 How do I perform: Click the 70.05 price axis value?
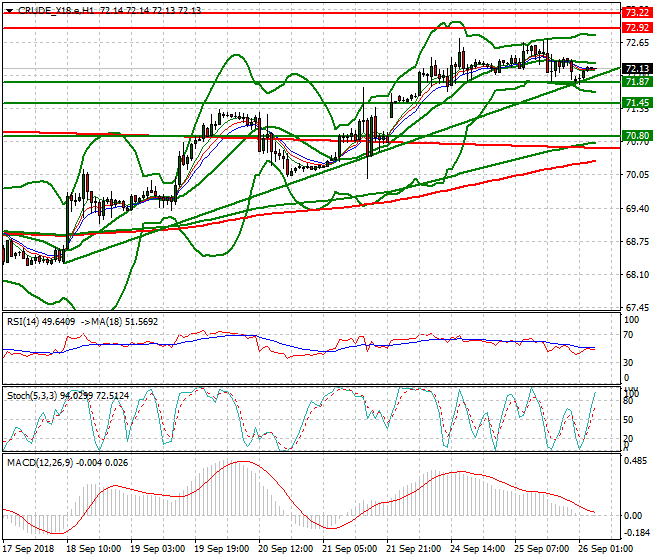[637, 175]
